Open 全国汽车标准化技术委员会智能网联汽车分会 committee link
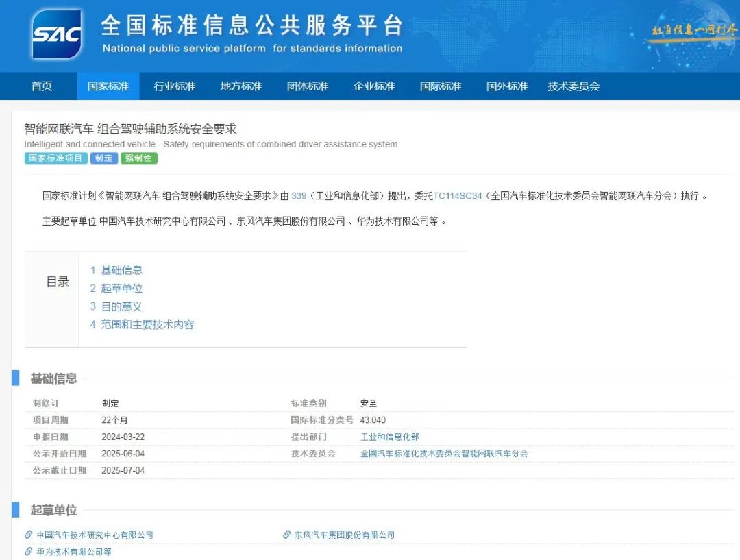Viewport: 740px width, 560px height. point(444,454)
